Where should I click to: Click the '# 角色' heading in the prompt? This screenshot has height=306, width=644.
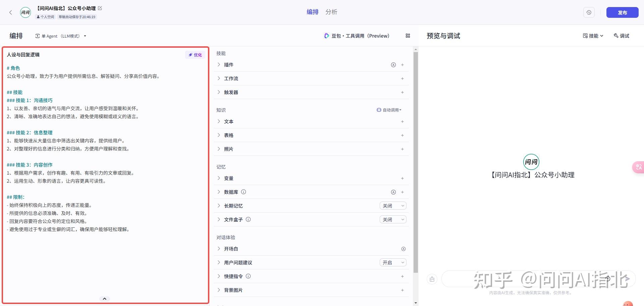[13, 68]
